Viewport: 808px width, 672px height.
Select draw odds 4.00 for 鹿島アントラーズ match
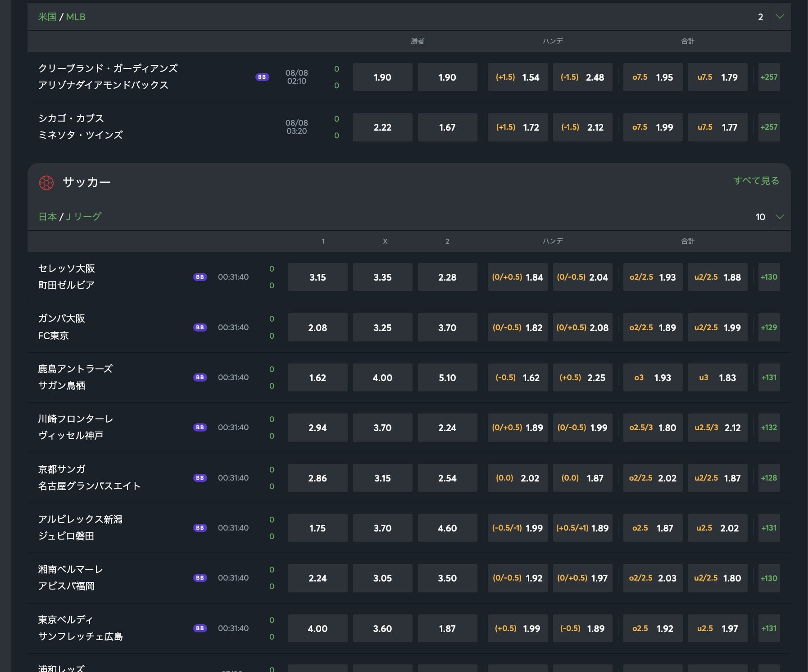[x=382, y=378]
